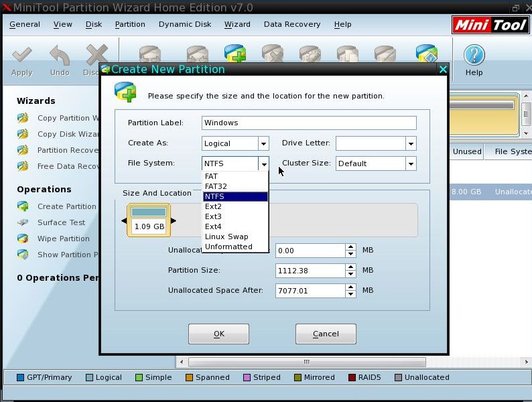The width and height of the screenshot is (532, 402).
Task: Open the Help menu
Action: point(342,24)
